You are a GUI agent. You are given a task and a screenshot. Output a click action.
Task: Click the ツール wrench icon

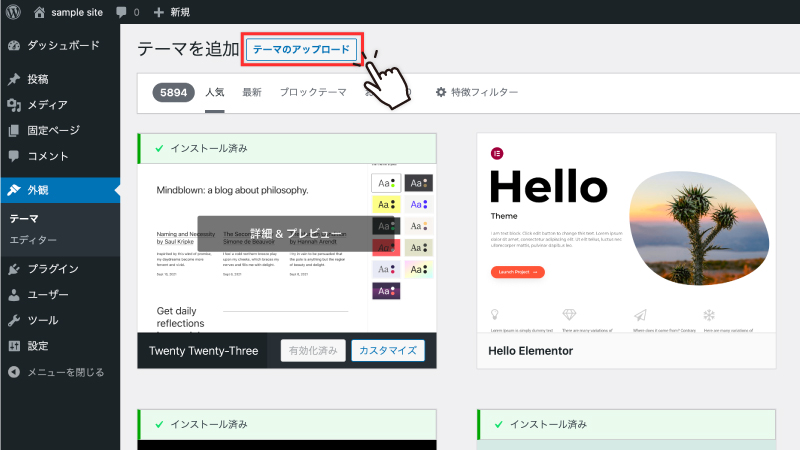(x=14, y=320)
